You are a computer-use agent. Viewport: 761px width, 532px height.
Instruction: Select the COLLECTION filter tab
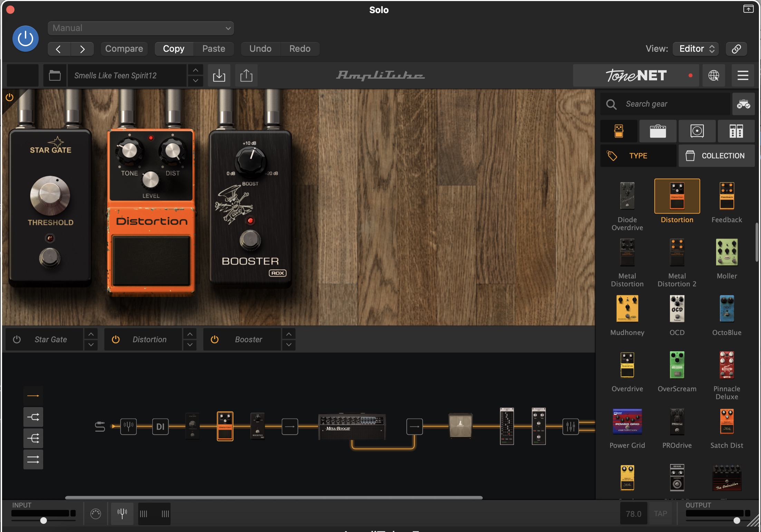pyautogui.click(x=716, y=156)
